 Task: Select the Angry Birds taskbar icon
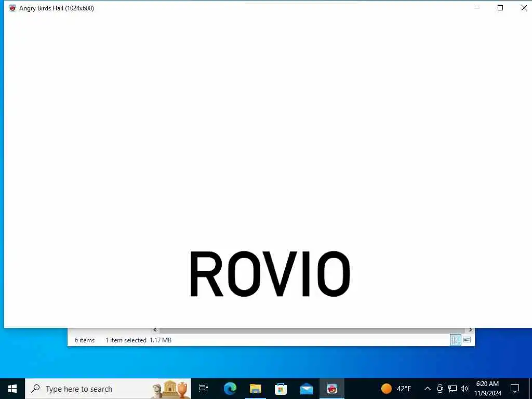[x=332, y=389]
